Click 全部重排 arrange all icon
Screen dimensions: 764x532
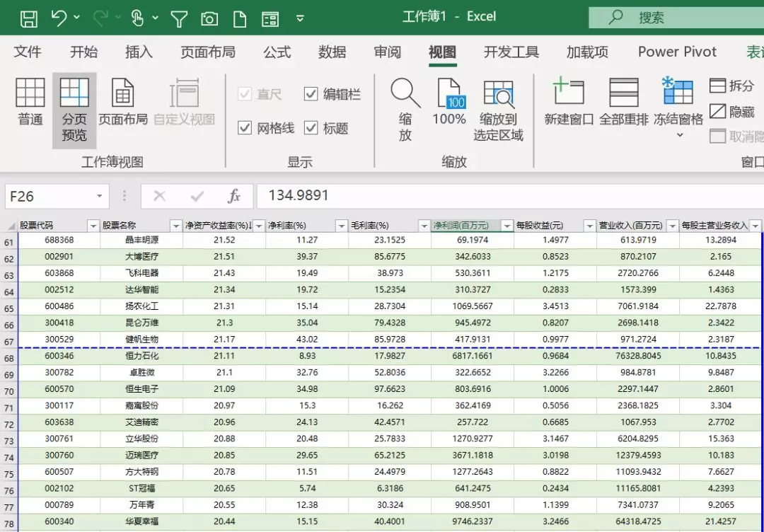point(624,103)
